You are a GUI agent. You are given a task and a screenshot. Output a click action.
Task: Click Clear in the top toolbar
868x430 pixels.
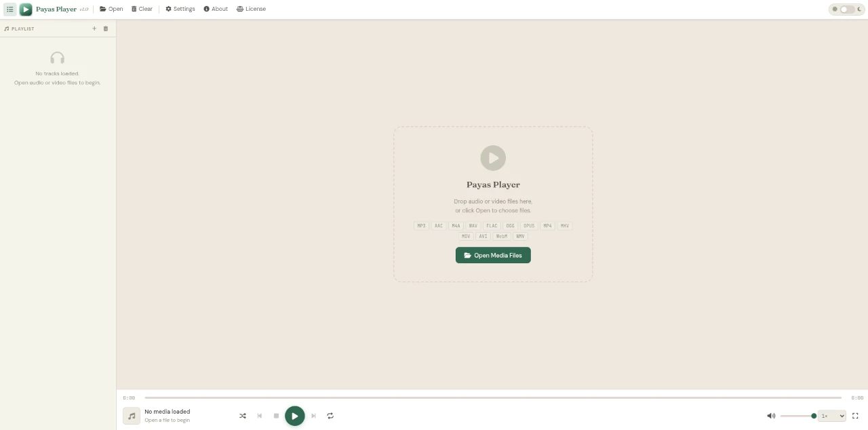coord(142,9)
